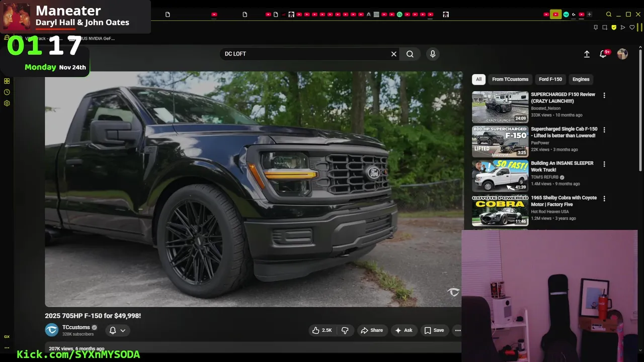Select the Ford F-150 chip
This screenshot has width=644, height=362.
coord(550,79)
